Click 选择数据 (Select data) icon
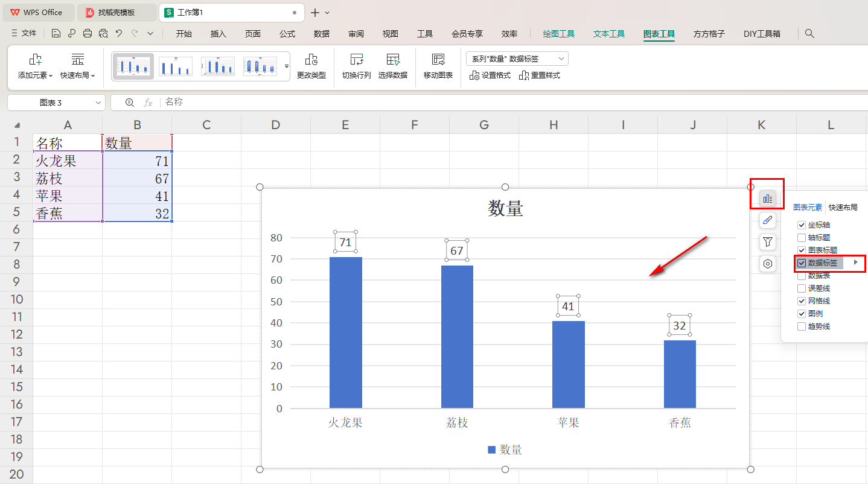Image resolution: width=868 pixels, height=484 pixels. pyautogui.click(x=393, y=60)
